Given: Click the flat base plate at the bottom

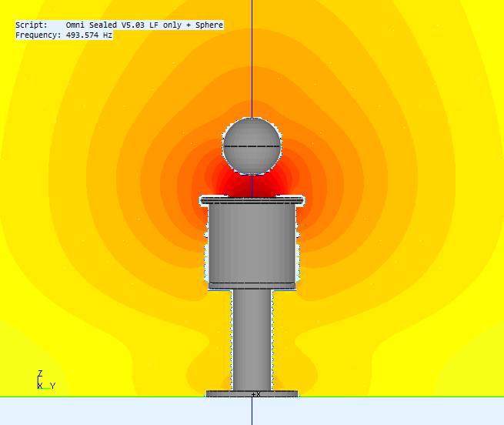Looking at the screenshot, I should click(252, 393).
